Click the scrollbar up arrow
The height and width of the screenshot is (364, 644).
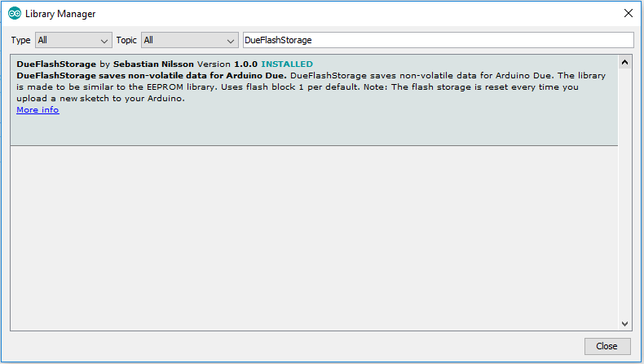624,63
